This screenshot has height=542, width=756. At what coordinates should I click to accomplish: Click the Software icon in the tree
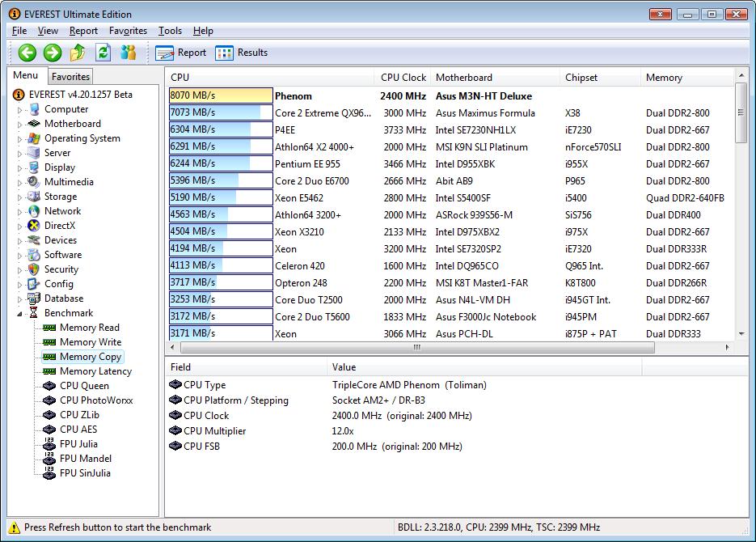[34, 255]
